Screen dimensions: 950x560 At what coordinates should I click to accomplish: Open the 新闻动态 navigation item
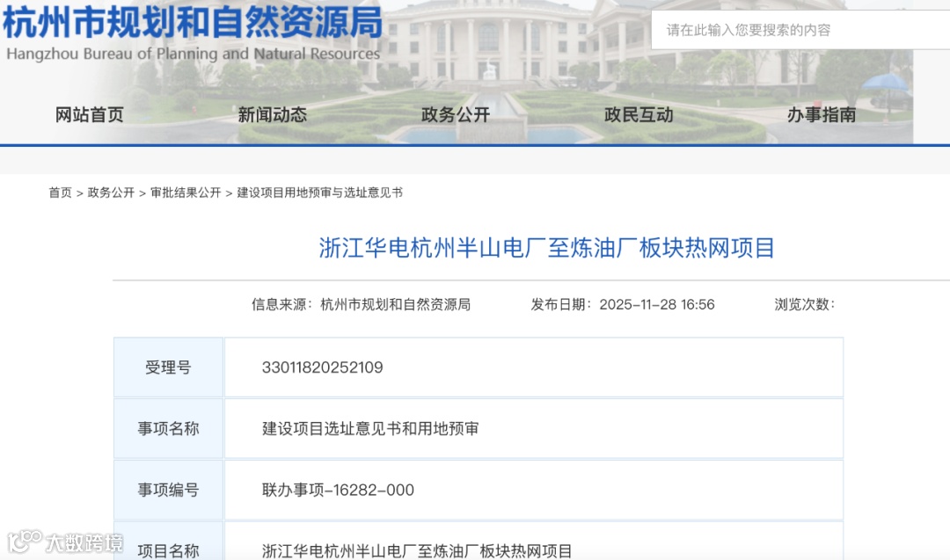coord(272,114)
